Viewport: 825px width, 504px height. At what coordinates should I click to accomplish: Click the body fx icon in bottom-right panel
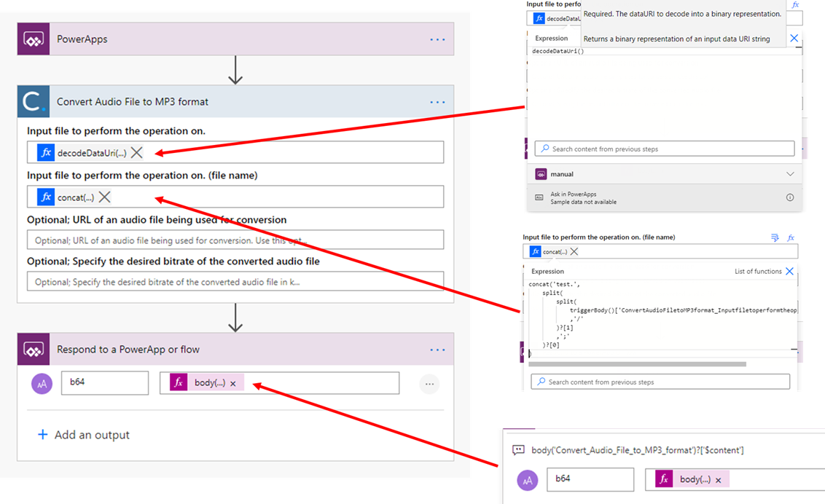click(664, 479)
